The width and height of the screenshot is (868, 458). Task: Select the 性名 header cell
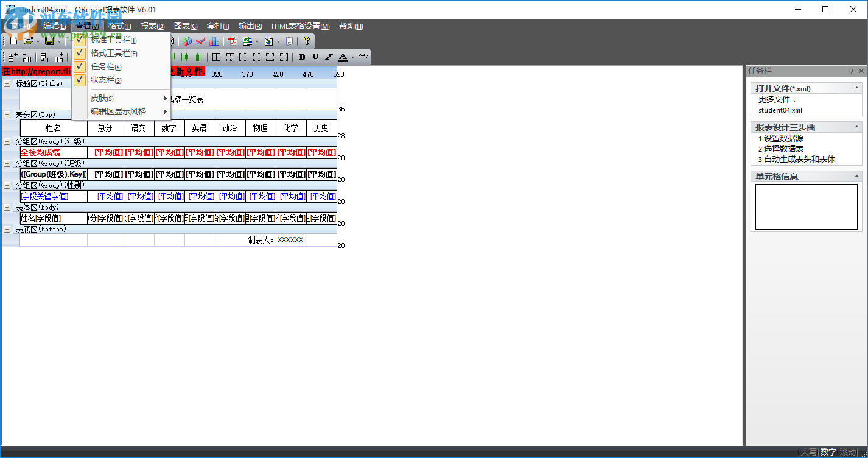(54, 128)
